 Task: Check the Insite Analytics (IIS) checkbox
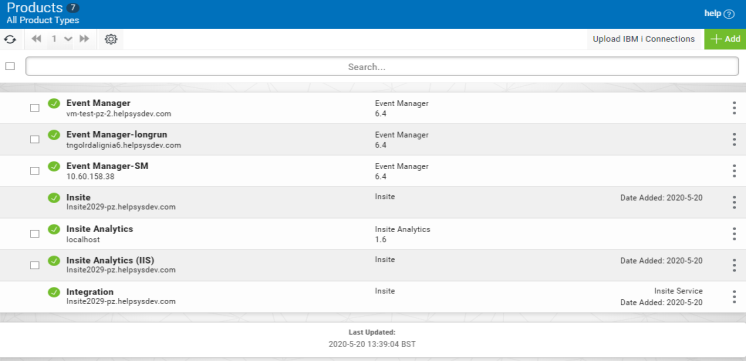pyautogui.click(x=35, y=265)
